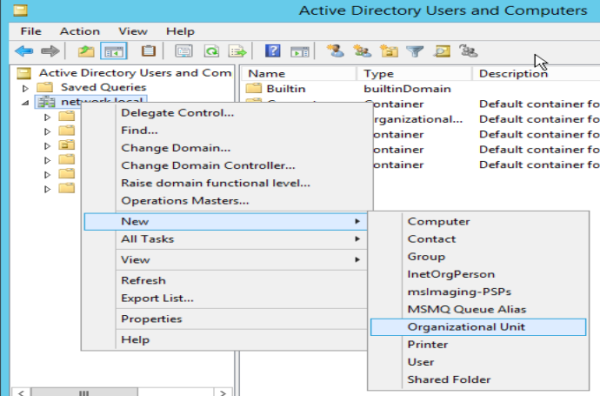This screenshot has height=396, width=600.
Task: Create new Shared Folder from submenu
Action: tap(478, 380)
